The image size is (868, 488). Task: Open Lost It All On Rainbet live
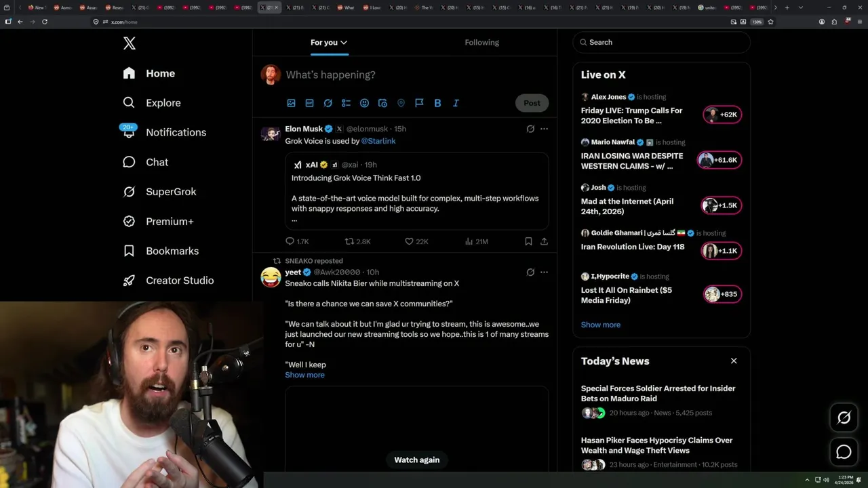click(626, 295)
